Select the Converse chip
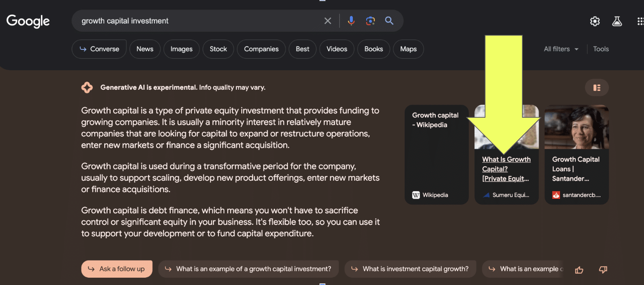The height and width of the screenshot is (285, 644). pos(99,49)
